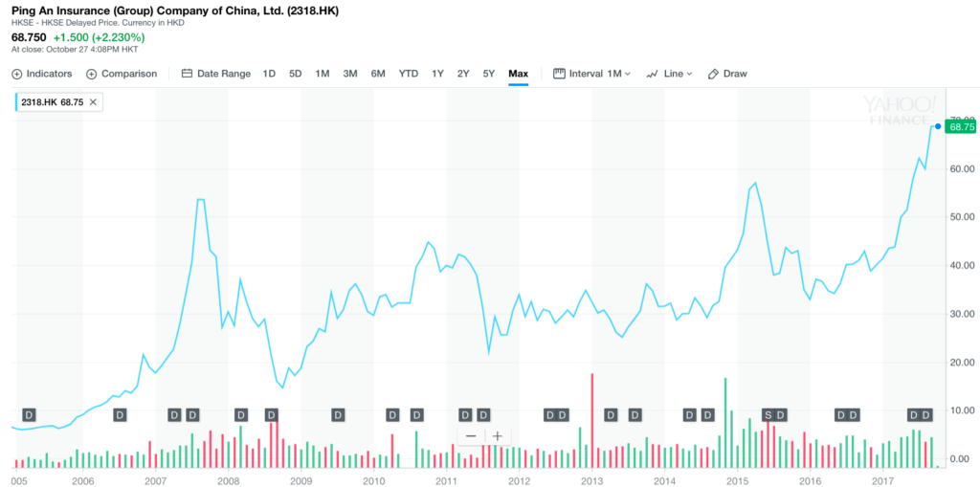Viewport: 980px width, 487px height.
Task: Open the Comparison option
Action: pos(122,74)
